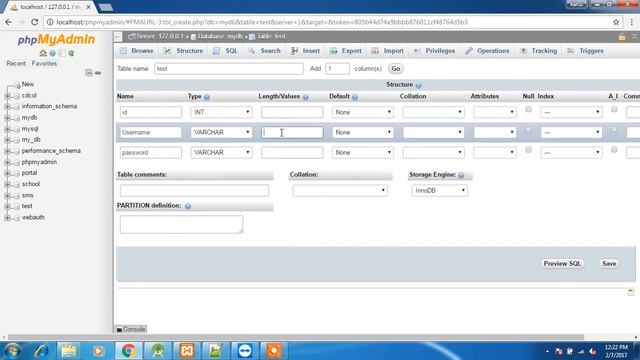640x360 pixels.
Task: Click the Type column help icon
Action: tap(207, 97)
